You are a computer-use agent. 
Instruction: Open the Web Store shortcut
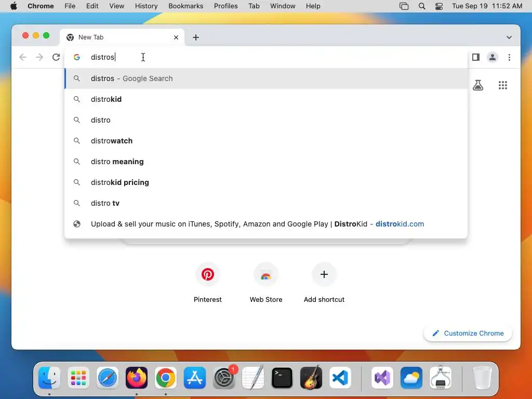[266, 282]
